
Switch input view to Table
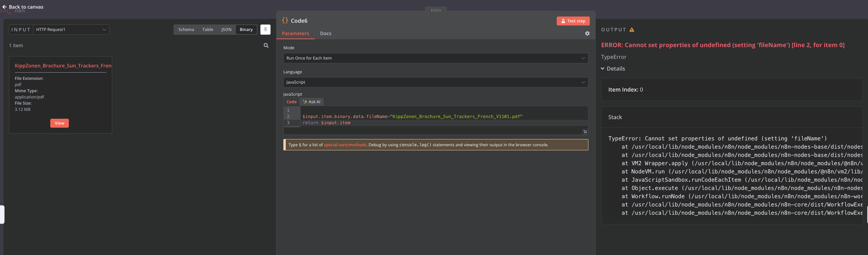pos(208,30)
